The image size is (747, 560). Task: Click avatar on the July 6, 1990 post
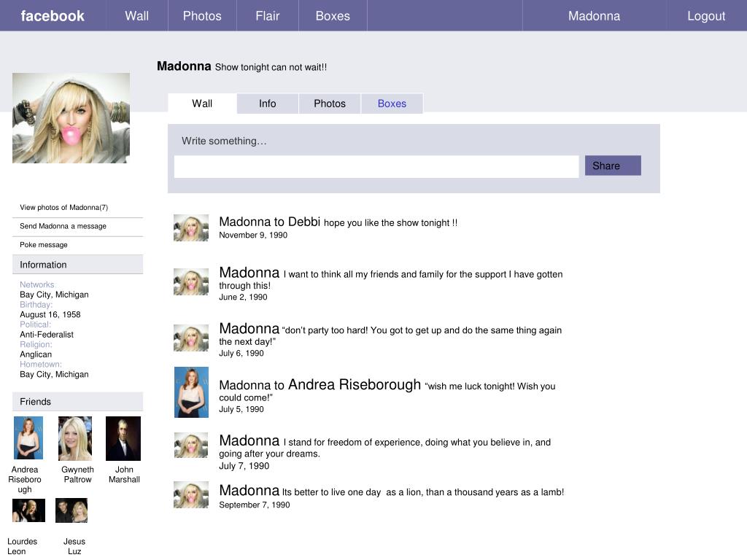click(x=191, y=338)
